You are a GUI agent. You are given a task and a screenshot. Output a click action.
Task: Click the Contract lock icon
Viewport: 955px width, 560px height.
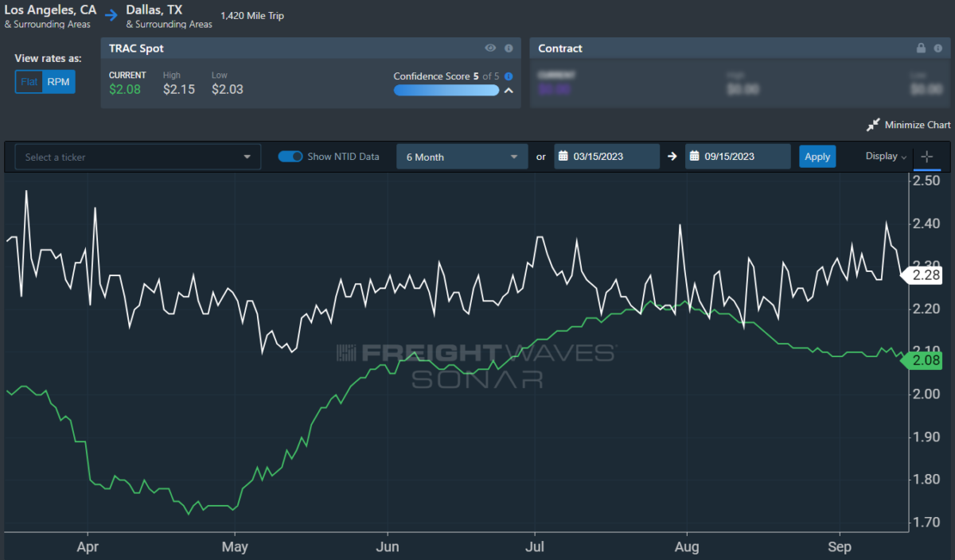coord(921,49)
